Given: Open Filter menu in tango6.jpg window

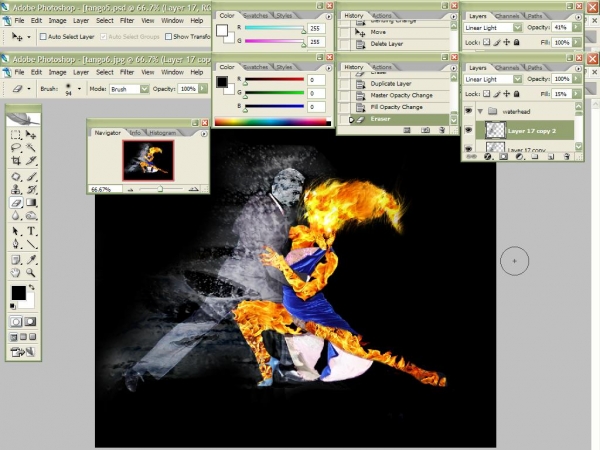Looking at the screenshot, I should (x=127, y=72).
